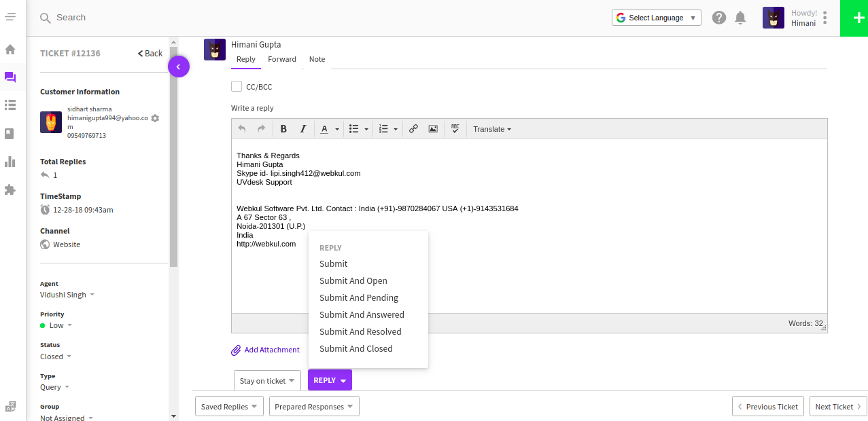The height and width of the screenshot is (421, 868).
Task: Open customer settings gear icon
Action: pos(155,118)
